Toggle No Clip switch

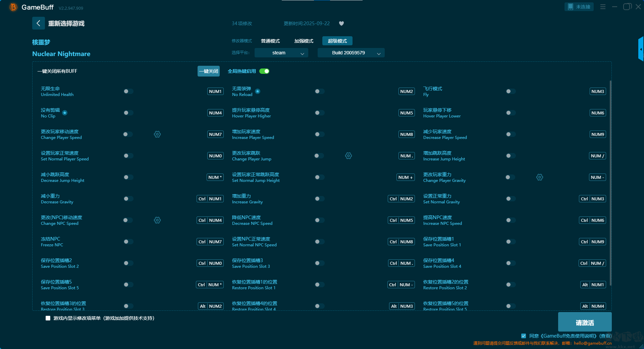pyautogui.click(x=128, y=113)
